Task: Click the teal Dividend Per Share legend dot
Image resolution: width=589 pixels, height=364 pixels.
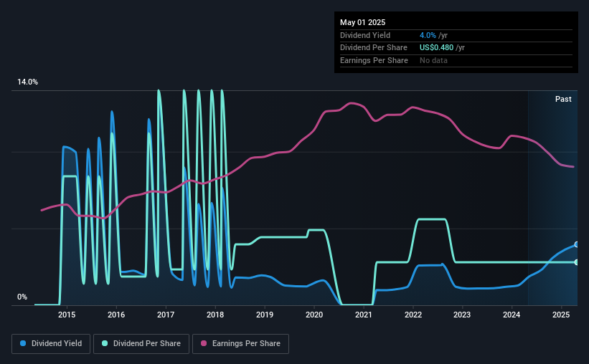Action: (x=105, y=343)
